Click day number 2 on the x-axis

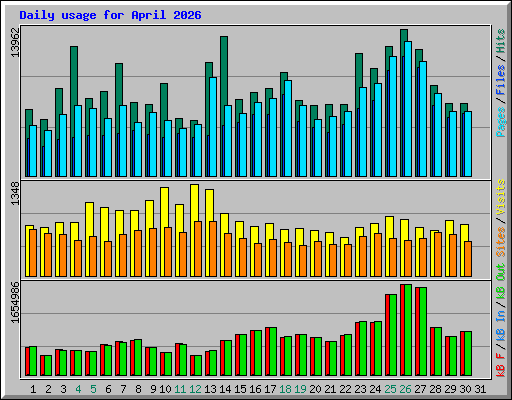pyautogui.click(x=48, y=389)
